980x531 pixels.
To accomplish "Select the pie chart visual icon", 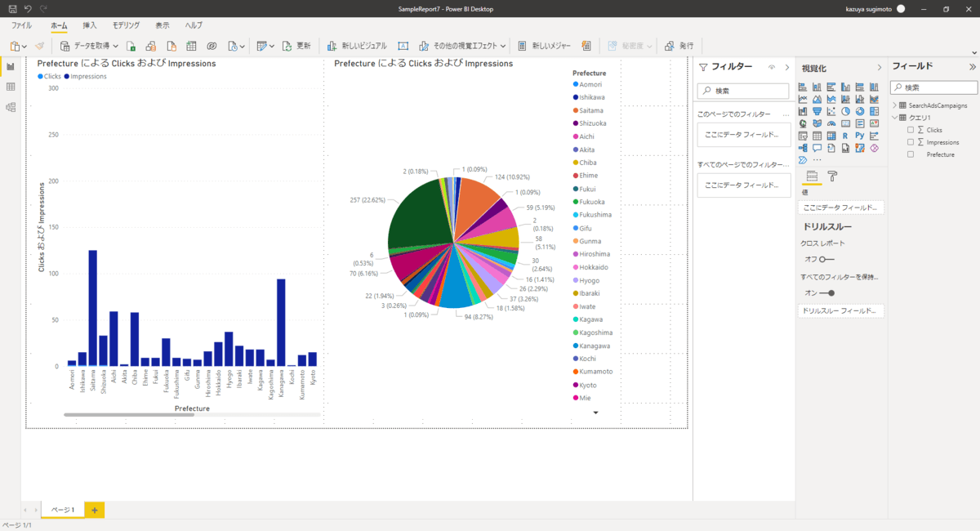I will [x=846, y=111].
